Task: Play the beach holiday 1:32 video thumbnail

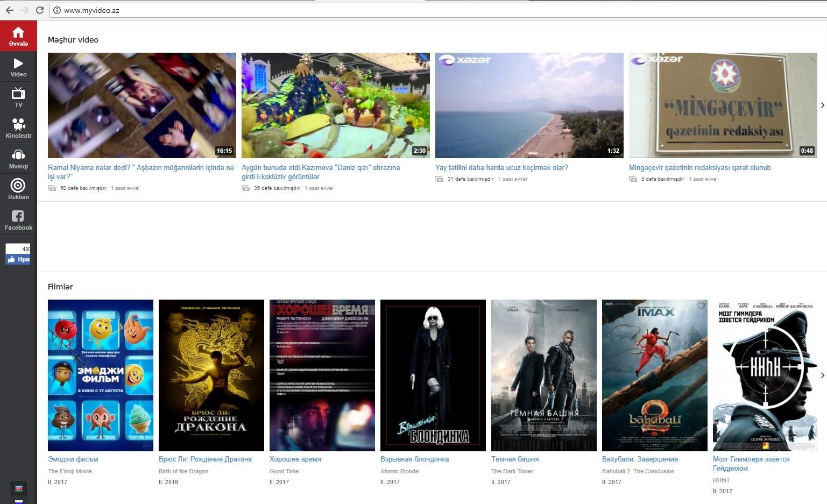Action: pyautogui.click(x=529, y=105)
